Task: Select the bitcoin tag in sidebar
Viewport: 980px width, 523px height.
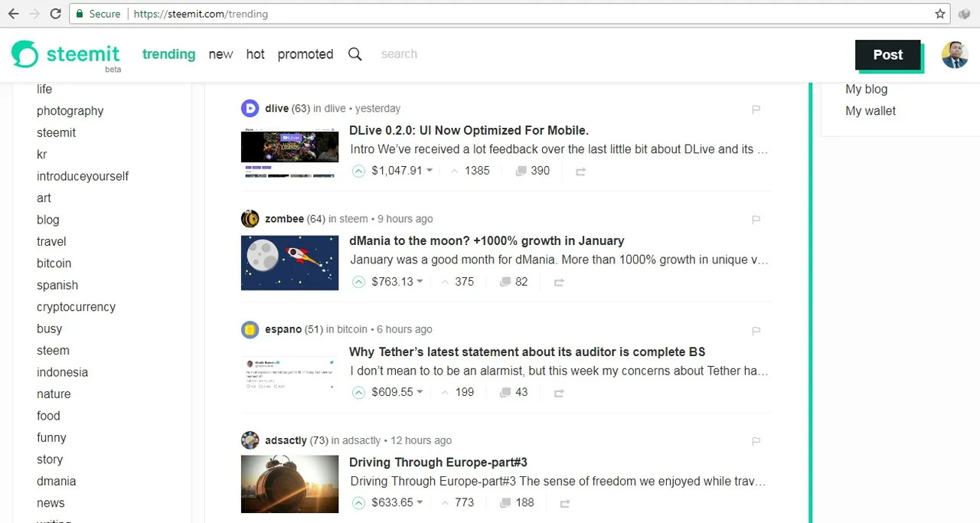Action: (54, 263)
